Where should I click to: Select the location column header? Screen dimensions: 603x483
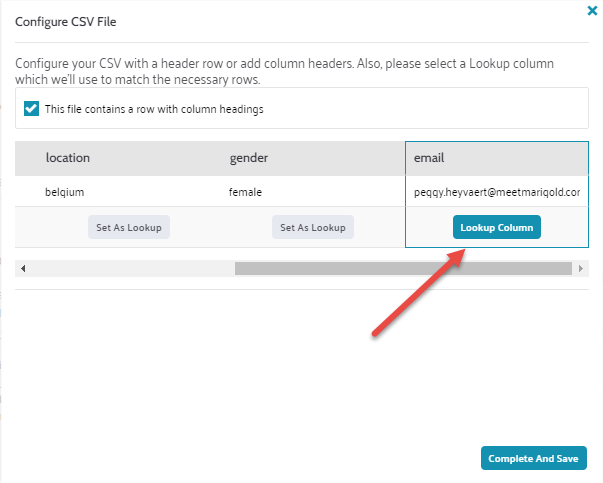point(68,158)
